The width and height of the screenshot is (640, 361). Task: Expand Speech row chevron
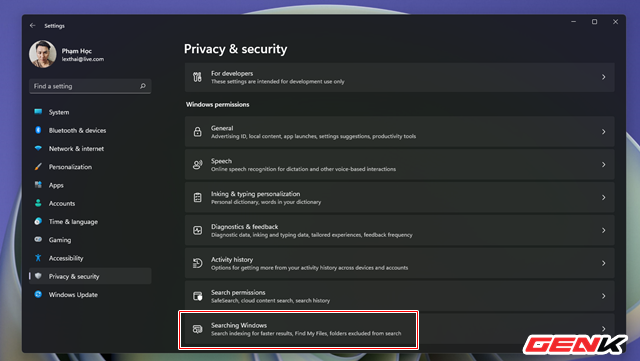603,165
